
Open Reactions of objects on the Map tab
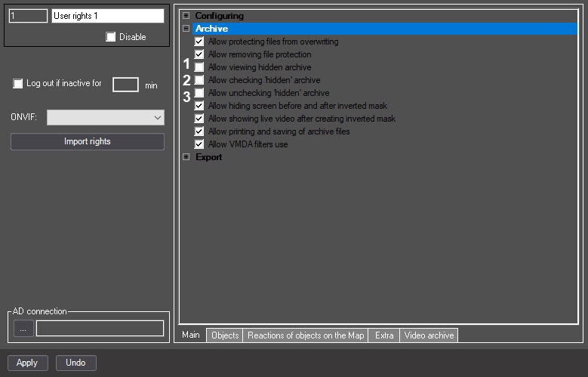coord(306,335)
